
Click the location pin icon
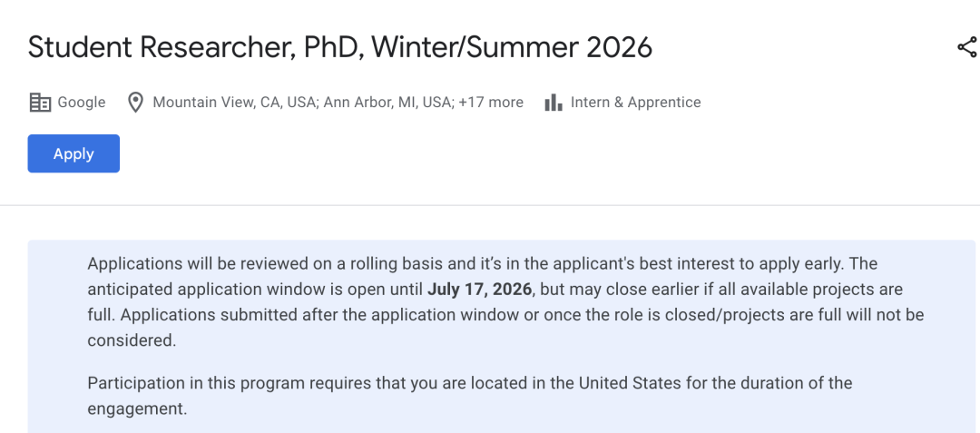(135, 103)
